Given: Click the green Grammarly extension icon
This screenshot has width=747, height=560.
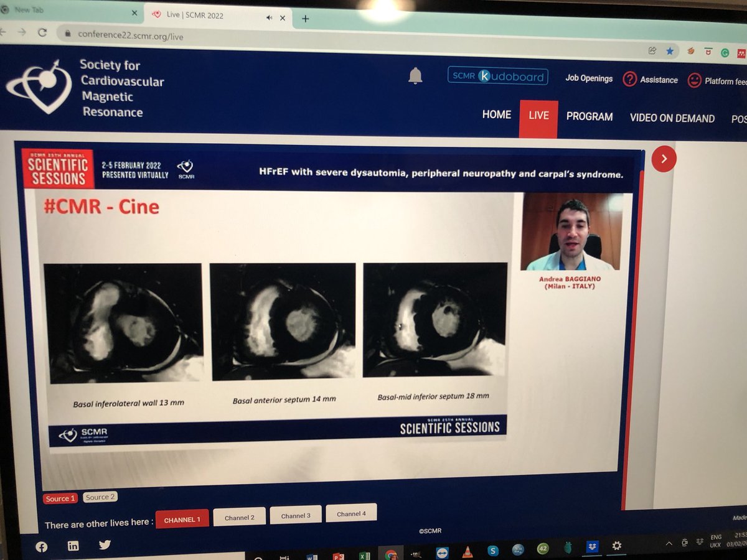Looking at the screenshot, I should pos(725,54).
